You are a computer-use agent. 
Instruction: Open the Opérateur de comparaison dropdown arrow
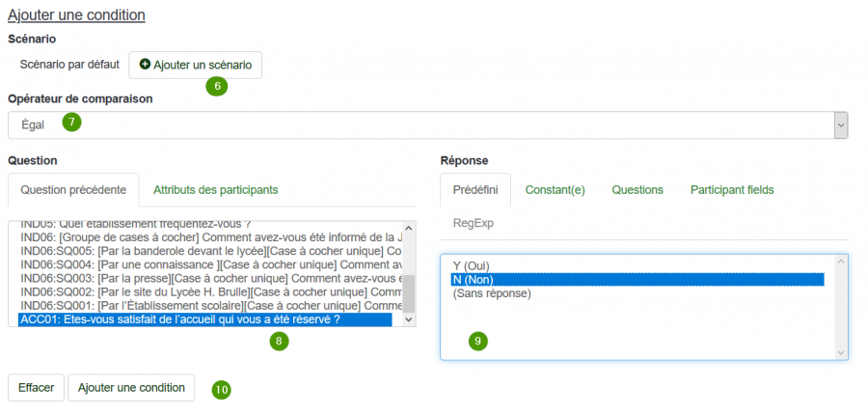click(x=840, y=125)
